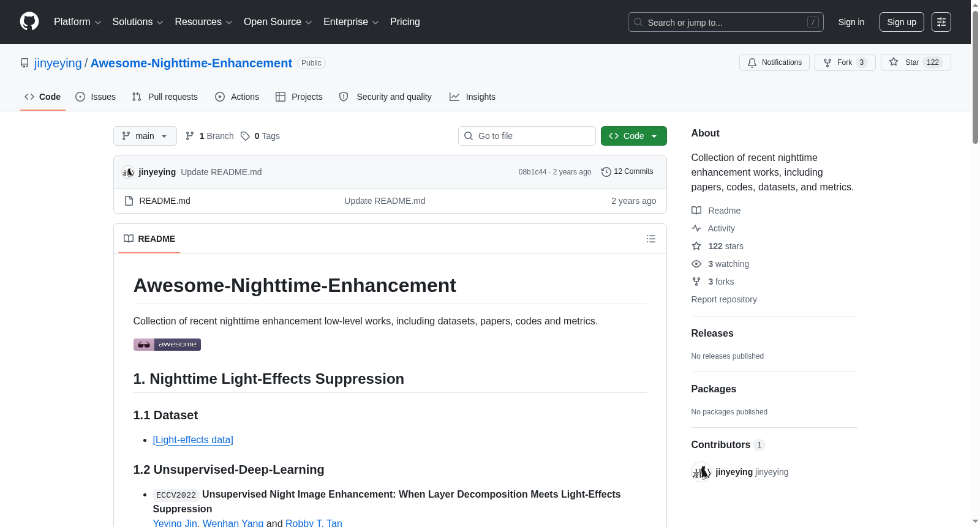The image size is (980, 527).
Task: Open the Security and quality tab
Action: pyautogui.click(x=385, y=97)
